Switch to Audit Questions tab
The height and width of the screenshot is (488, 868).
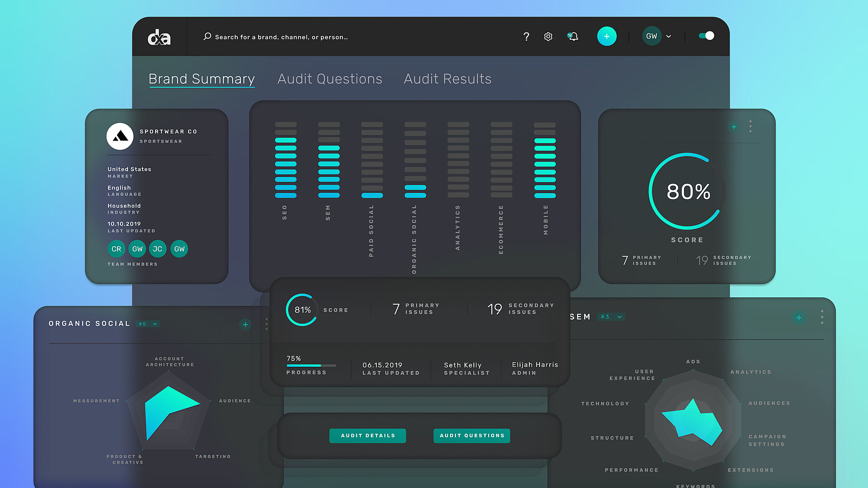coord(330,79)
